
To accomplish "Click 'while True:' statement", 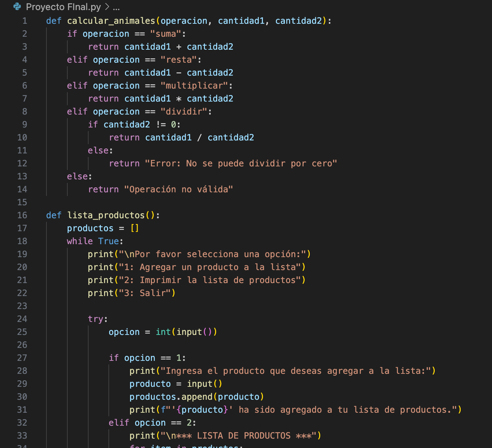I will click(95, 241).
